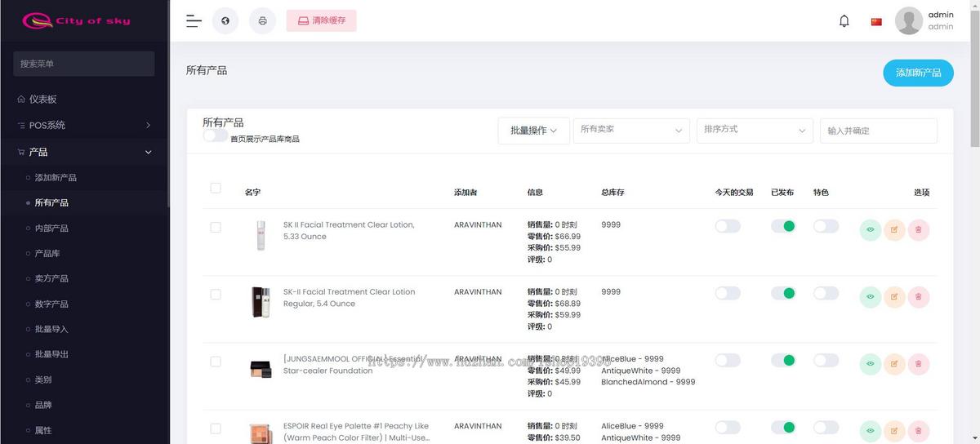Open 类别 in sidebar

(x=43, y=380)
